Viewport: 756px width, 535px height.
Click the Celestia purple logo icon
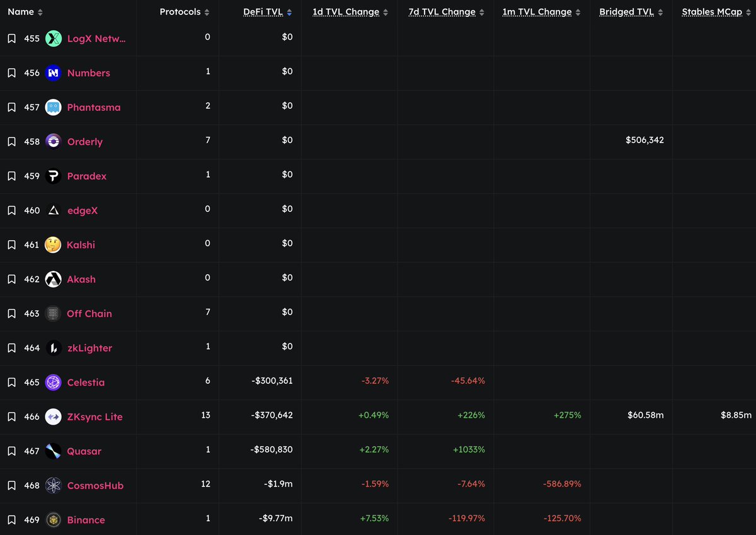click(54, 383)
